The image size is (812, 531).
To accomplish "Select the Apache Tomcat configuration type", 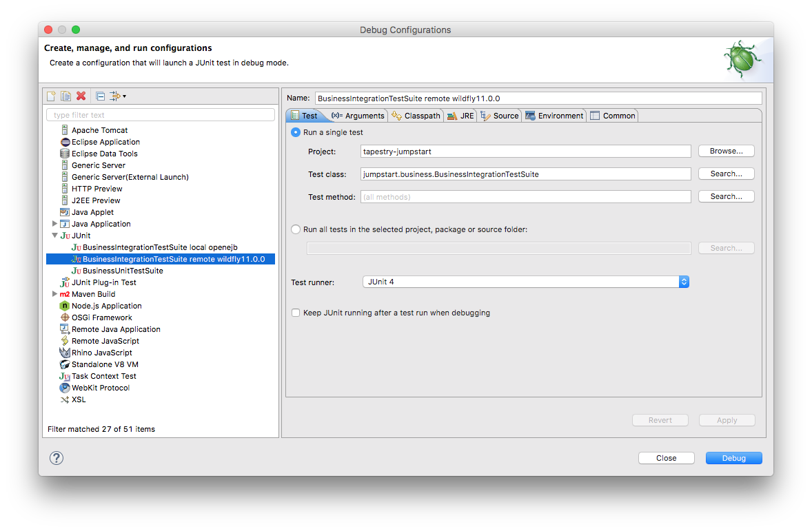I will pos(99,130).
